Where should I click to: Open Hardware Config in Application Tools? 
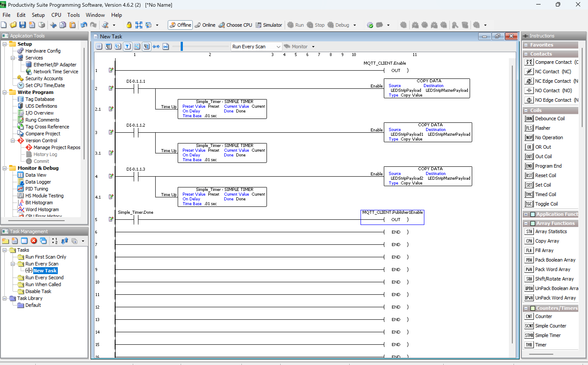pyautogui.click(x=43, y=51)
